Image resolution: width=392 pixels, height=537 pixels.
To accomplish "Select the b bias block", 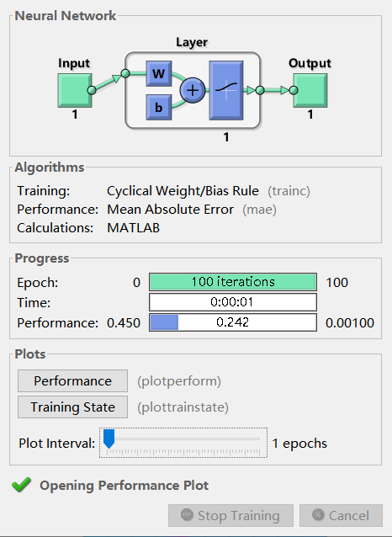I will coord(158,107).
